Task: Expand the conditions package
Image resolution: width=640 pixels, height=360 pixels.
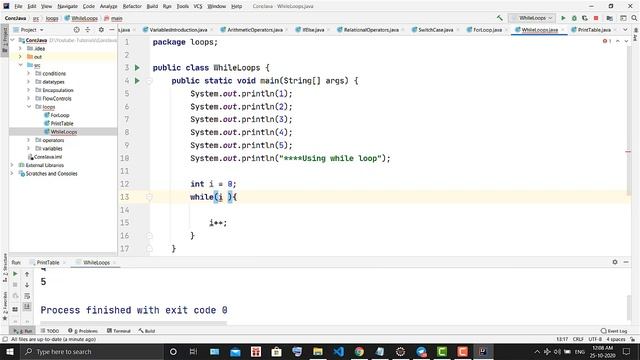Action: tap(29, 73)
